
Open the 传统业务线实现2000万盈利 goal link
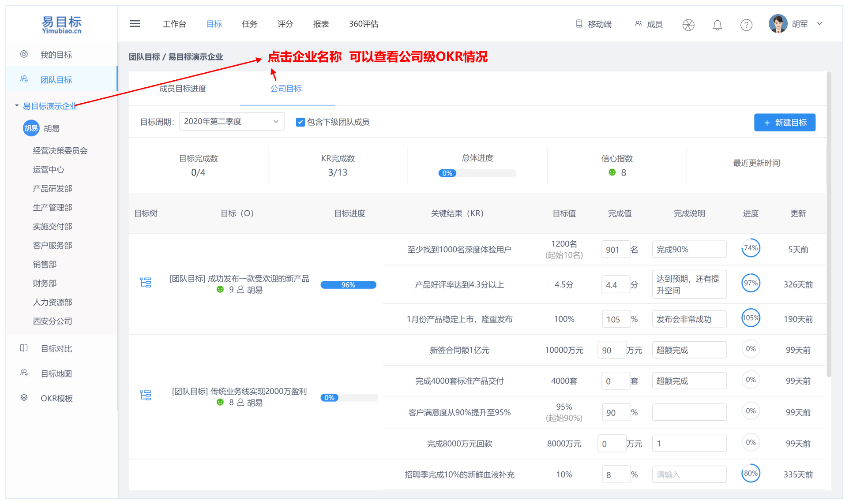[x=240, y=391]
